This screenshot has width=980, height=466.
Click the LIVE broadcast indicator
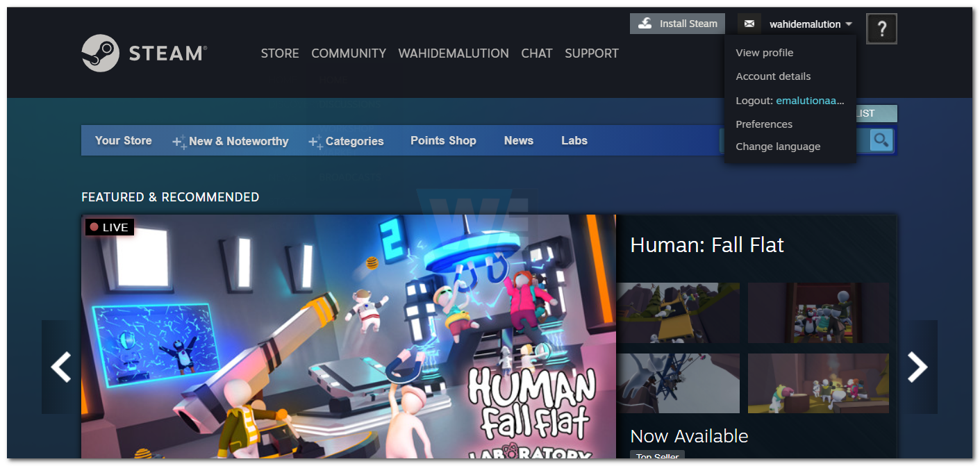[109, 227]
